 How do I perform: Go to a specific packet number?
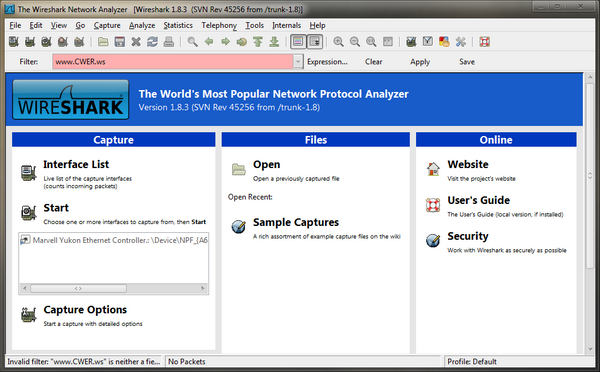(x=241, y=42)
